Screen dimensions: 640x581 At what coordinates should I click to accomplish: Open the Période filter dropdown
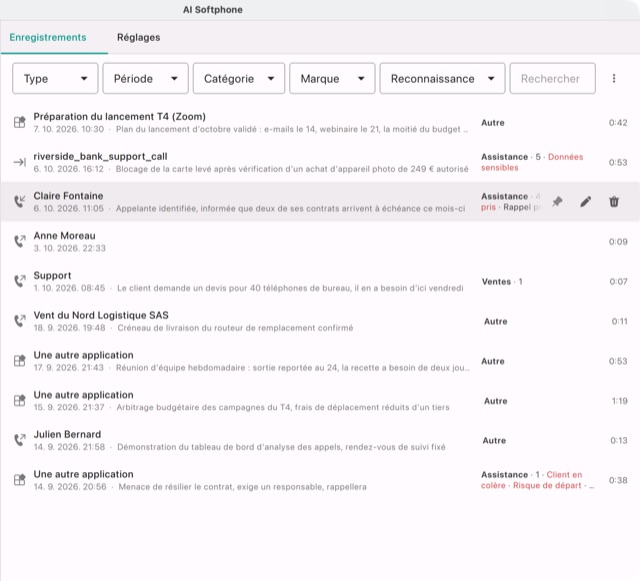pyautogui.click(x=145, y=78)
